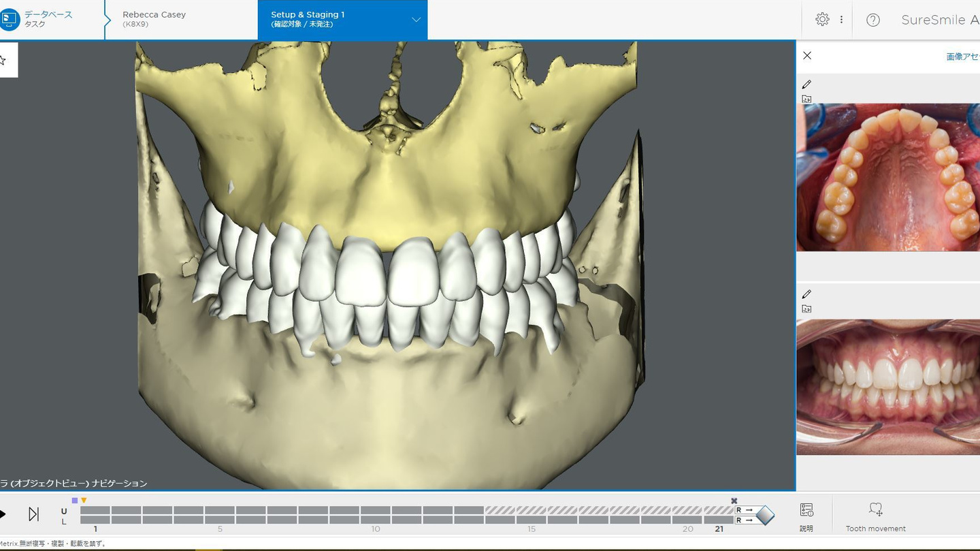Open the Rebecca Casey patient tab
Viewport: 980px width, 551px height.
pyautogui.click(x=154, y=19)
